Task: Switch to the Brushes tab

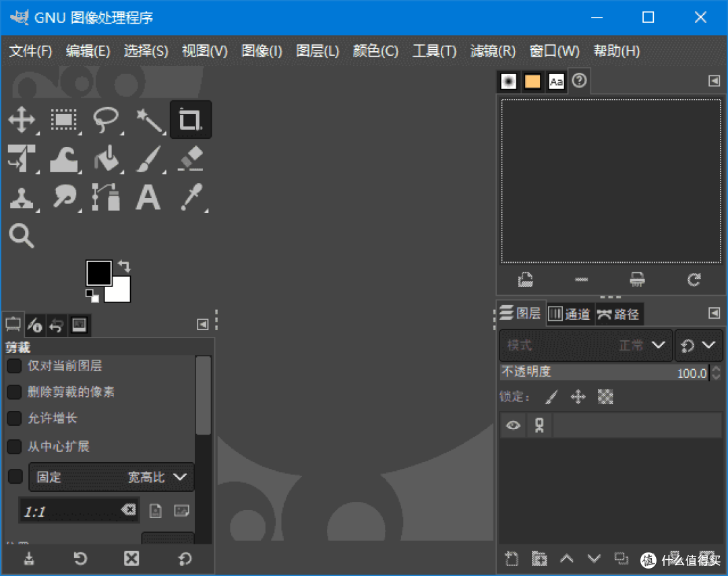Action: coord(509,82)
